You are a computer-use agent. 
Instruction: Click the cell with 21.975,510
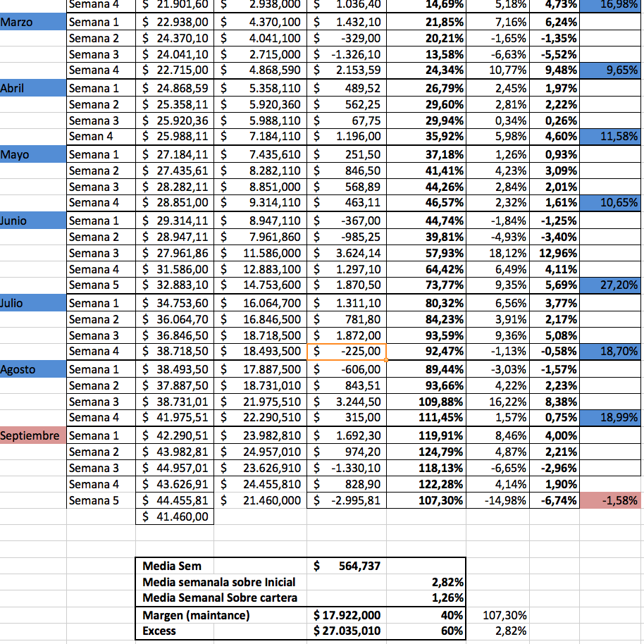click(x=261, y=402)
